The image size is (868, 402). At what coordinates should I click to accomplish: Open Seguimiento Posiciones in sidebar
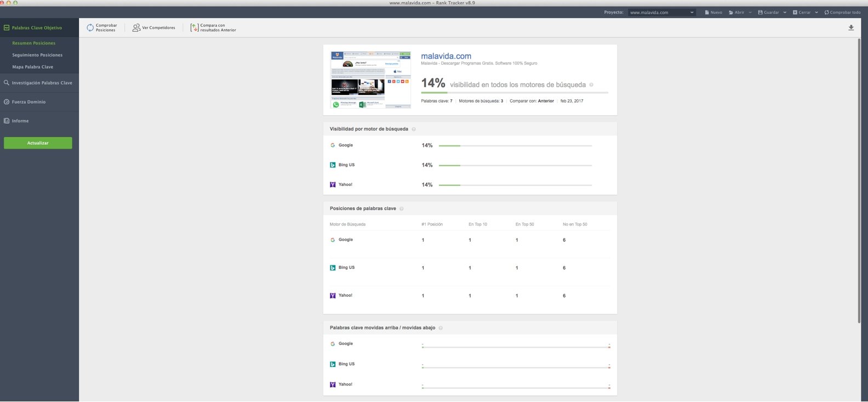point(37,55)
